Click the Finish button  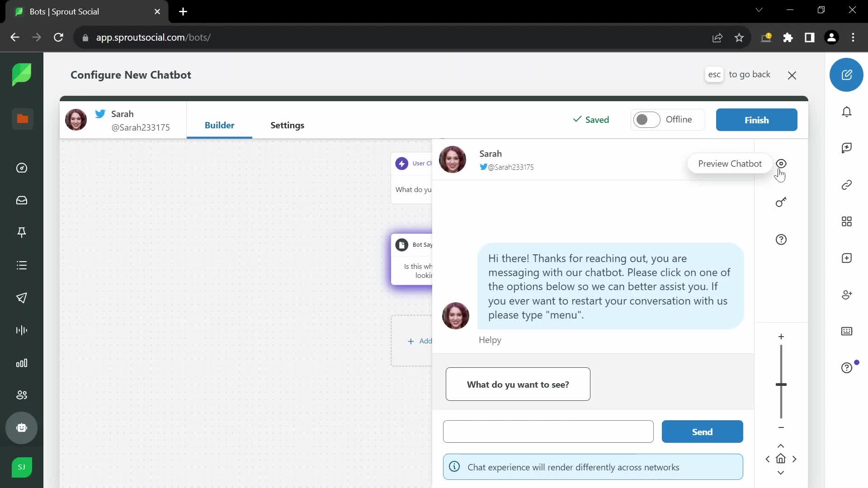(756, 120)
